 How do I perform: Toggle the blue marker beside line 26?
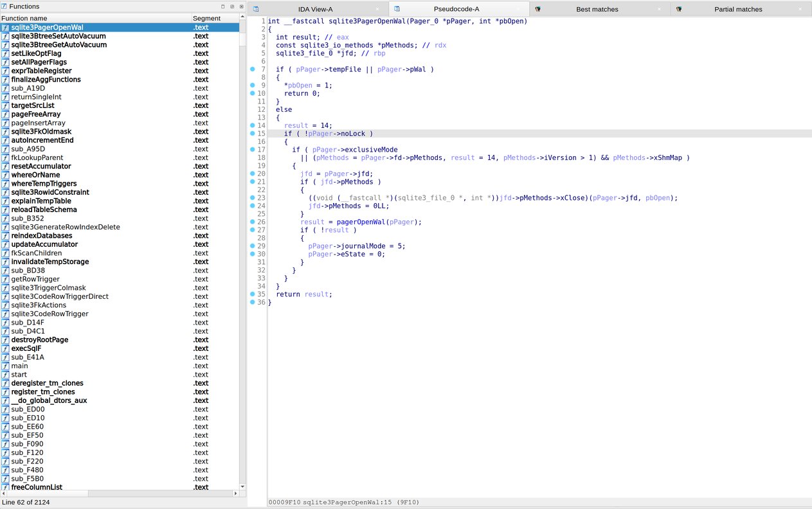click(x=251, y=222)
